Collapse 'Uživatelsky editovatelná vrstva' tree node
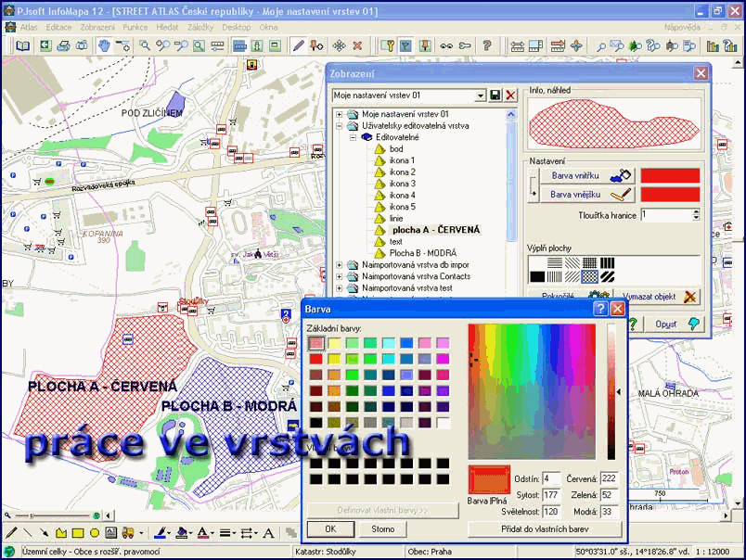The height and width of the screenshot is (560, 746). 340,126
